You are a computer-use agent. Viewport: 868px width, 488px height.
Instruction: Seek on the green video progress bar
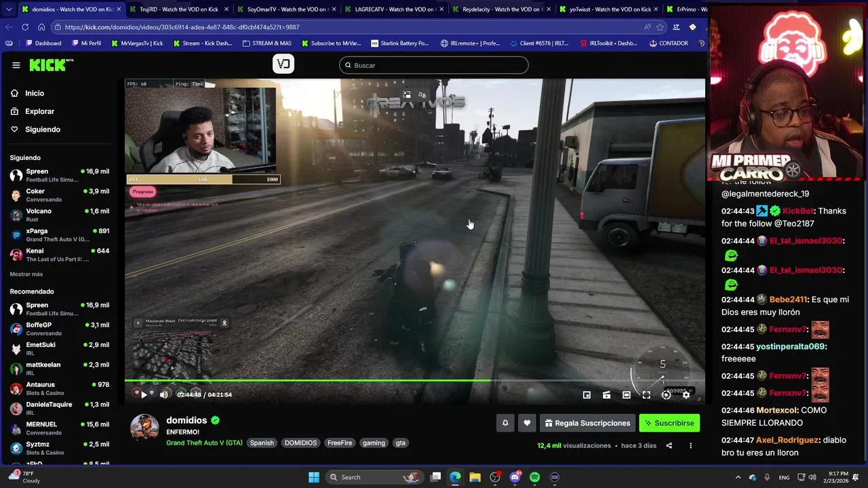(x=415, y=380)
